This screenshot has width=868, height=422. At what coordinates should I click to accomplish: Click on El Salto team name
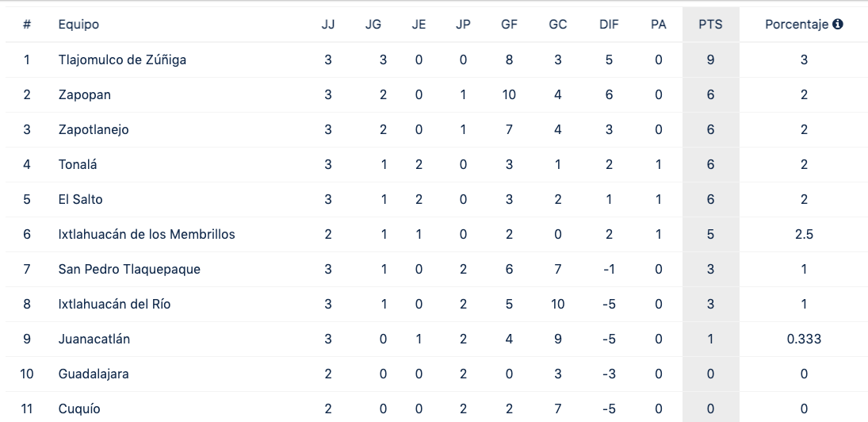pos(81,199)
